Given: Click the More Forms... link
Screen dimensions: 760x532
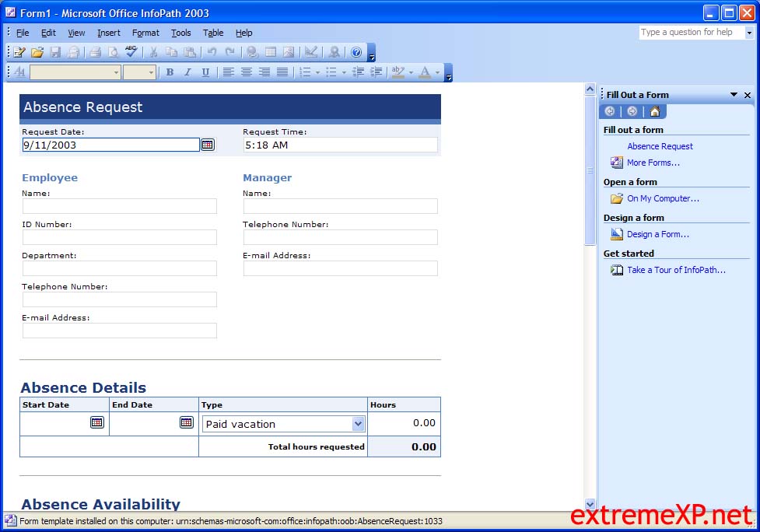Looking at the screenshot, I should pyautogui.click(x=653, y=163).
